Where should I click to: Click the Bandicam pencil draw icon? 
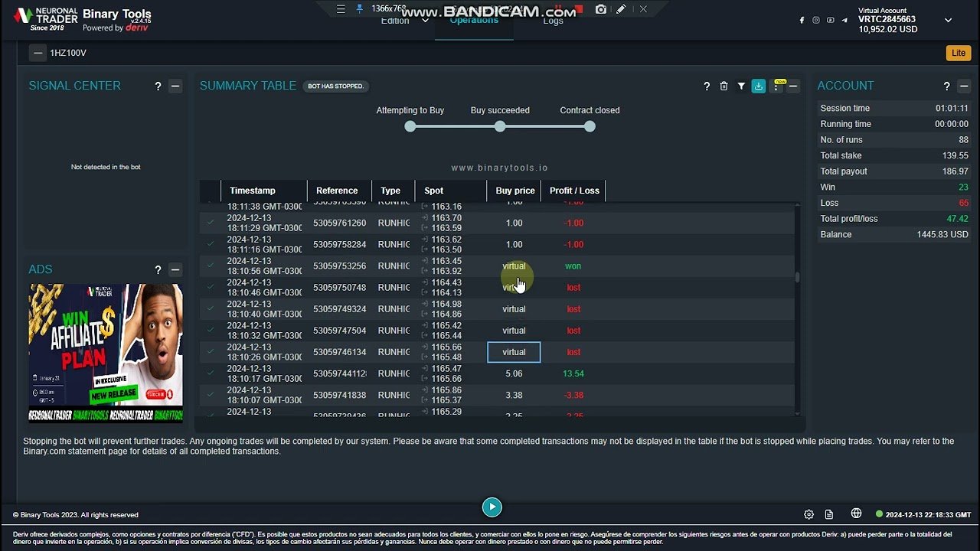pos(621,9)
